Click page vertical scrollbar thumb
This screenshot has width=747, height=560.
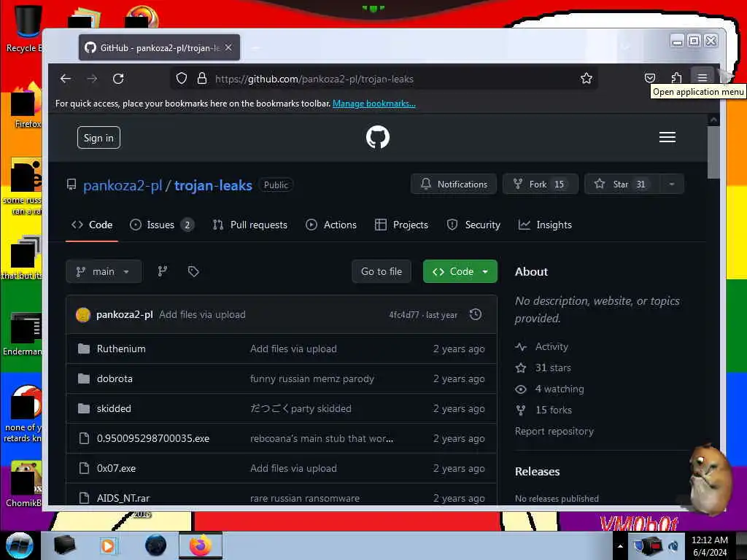tap(713, 153)
